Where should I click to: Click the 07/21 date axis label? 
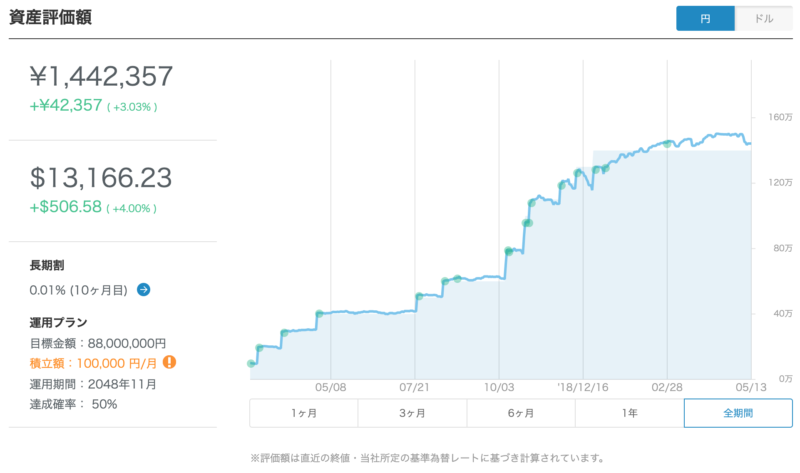click(x=414, y=387)
